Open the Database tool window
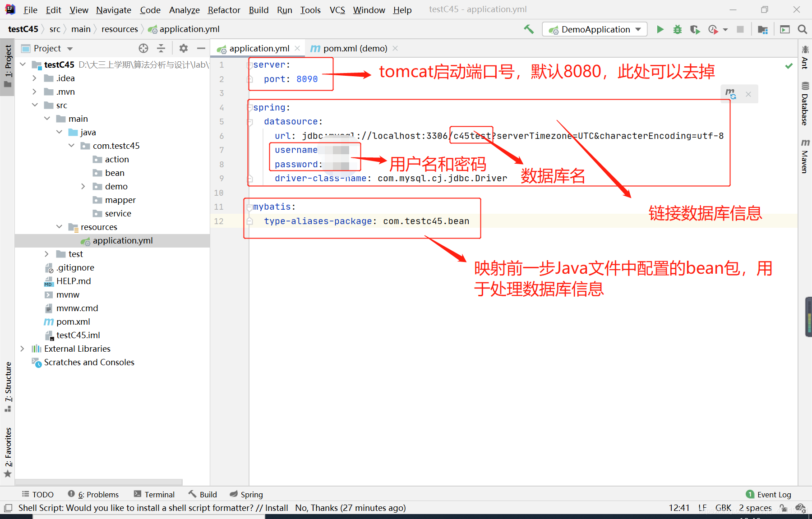Screen dimensions: 812x519 tap(805, 104)
